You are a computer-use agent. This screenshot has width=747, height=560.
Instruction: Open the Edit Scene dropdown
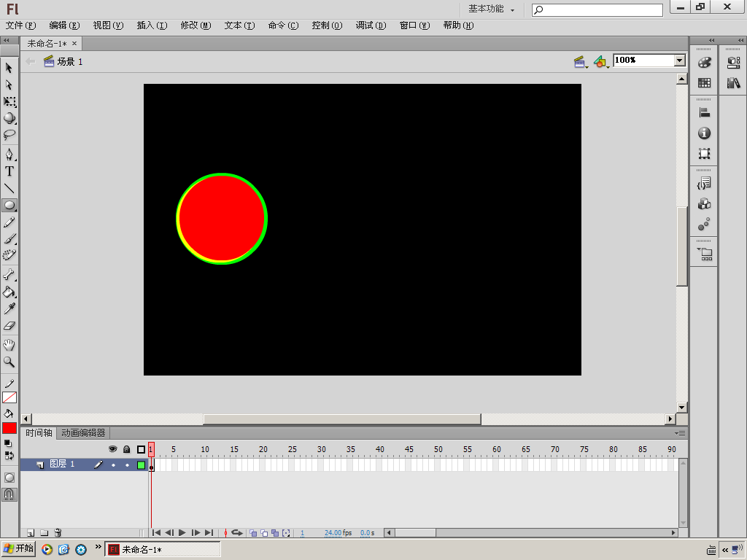[x=581, y=61]
